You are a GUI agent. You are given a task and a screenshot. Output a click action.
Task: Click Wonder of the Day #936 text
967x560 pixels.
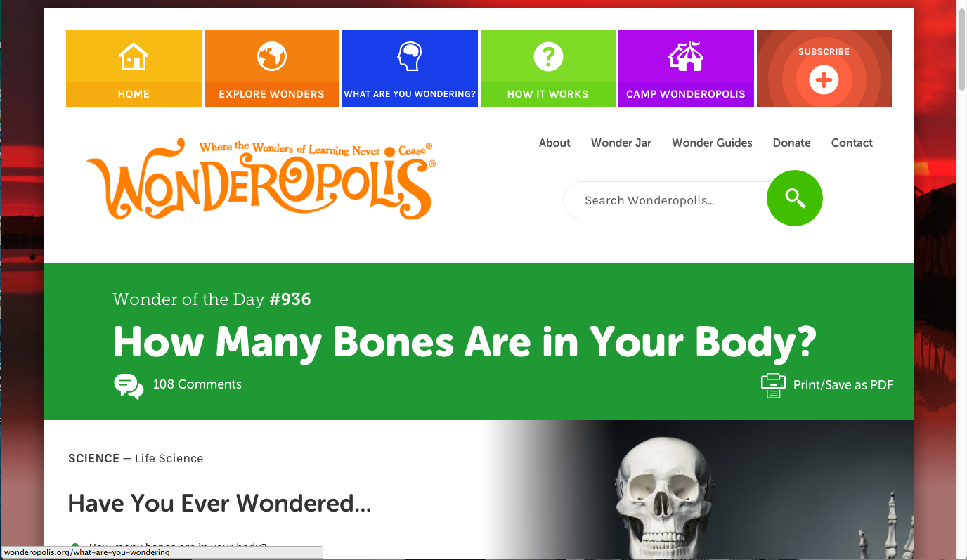pyautogui.click(x=212, y=299)
